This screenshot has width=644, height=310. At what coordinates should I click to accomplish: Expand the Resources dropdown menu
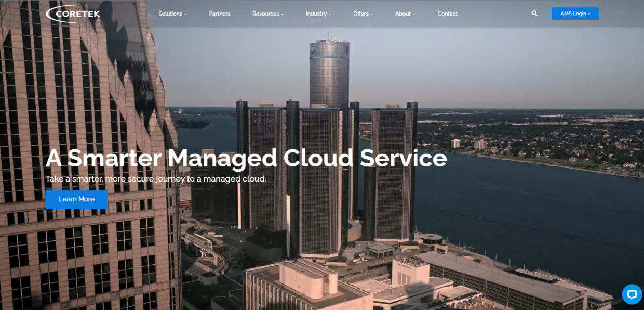[x=267, y=14]
